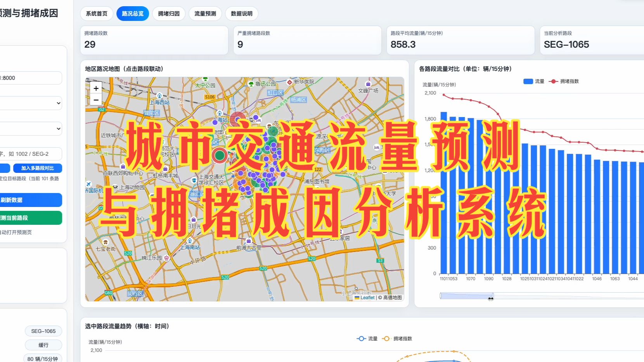
Task: Click the SEG-1065 tag in sidebar
Action: tap(43, 331)
